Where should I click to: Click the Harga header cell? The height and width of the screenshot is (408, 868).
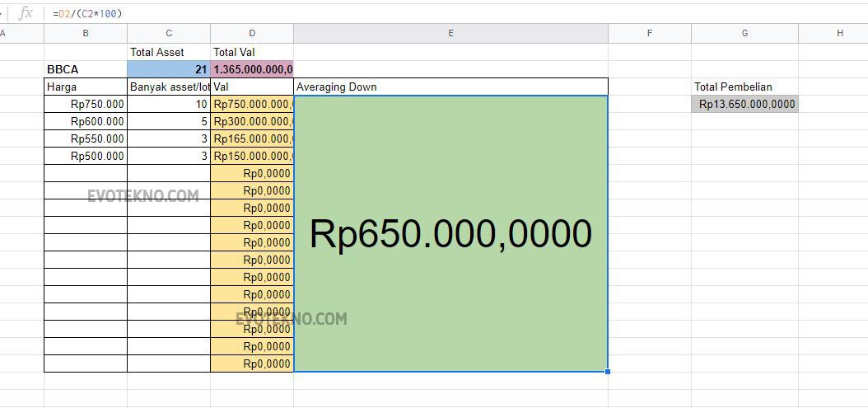coord(86,87)
